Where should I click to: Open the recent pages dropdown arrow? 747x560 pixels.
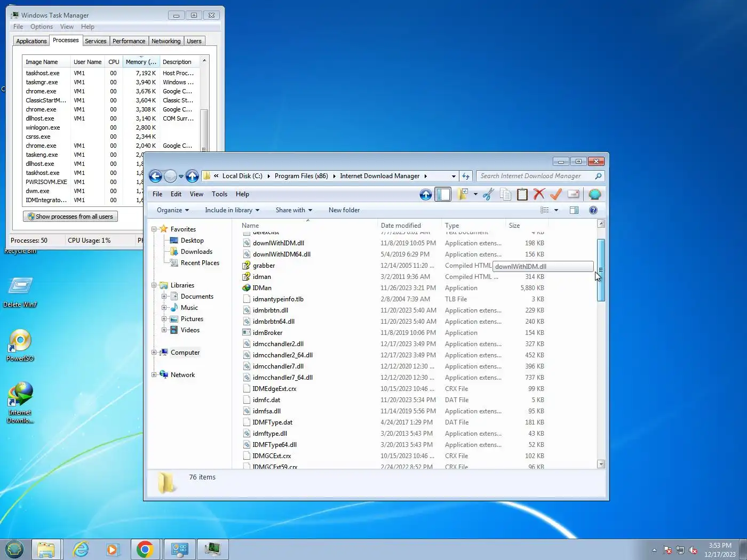[x=181, y=177]
